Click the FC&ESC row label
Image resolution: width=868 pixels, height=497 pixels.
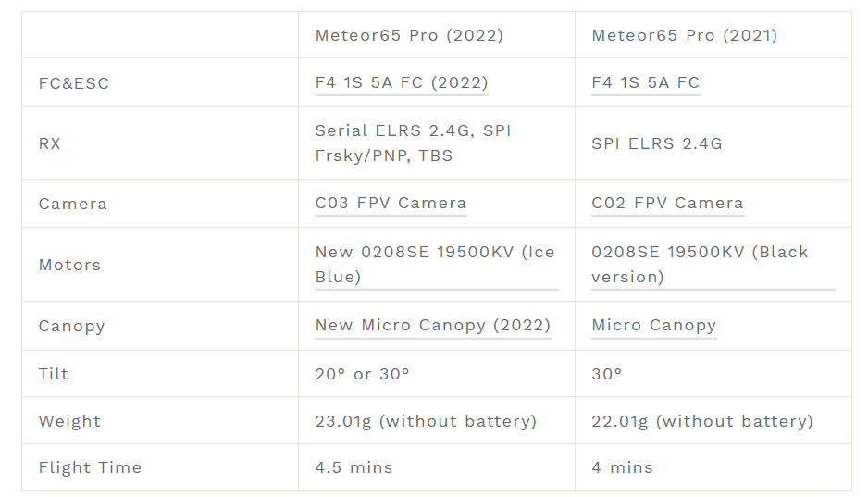pyautogui.click(x=74, y=83)
